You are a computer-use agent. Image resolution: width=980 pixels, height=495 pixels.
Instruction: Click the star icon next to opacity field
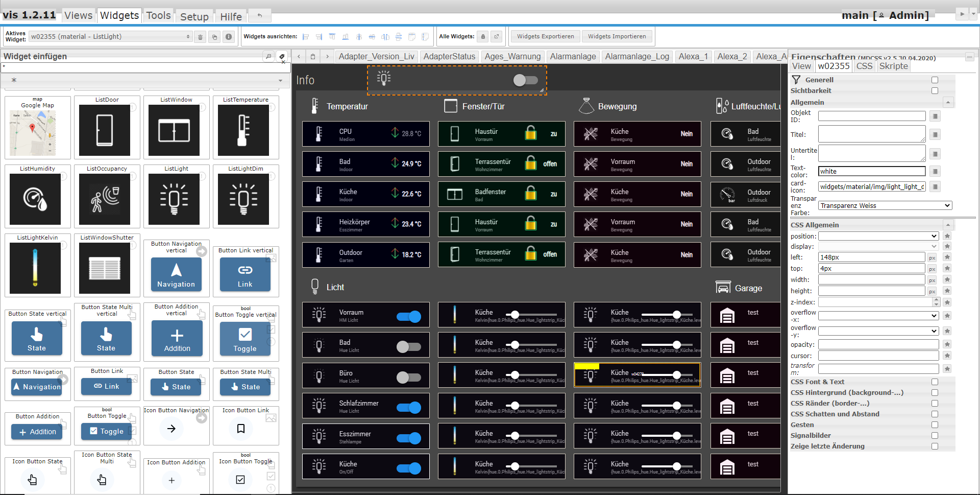point(947,345)
